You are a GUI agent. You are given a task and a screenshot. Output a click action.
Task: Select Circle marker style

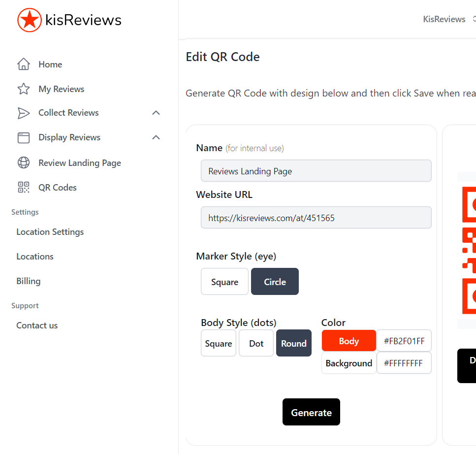pyautogui.click(x=275, y=282)
